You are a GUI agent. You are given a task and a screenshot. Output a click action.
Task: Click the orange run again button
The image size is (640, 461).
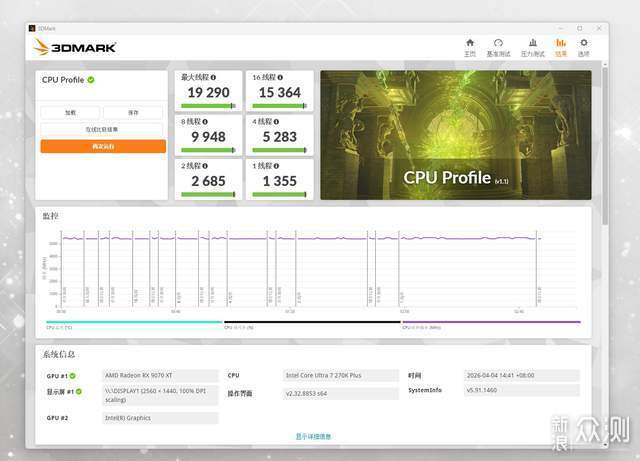click(x=103, y=146)
